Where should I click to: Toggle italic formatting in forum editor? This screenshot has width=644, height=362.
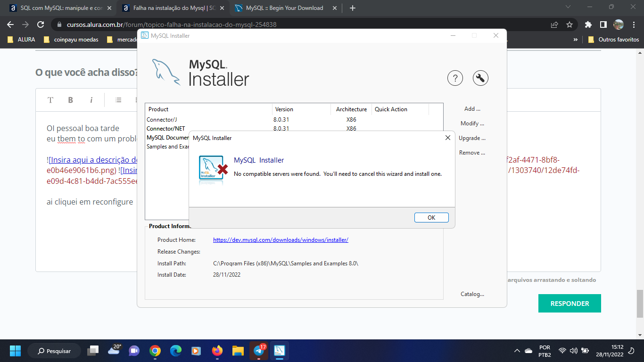[91, 100]
